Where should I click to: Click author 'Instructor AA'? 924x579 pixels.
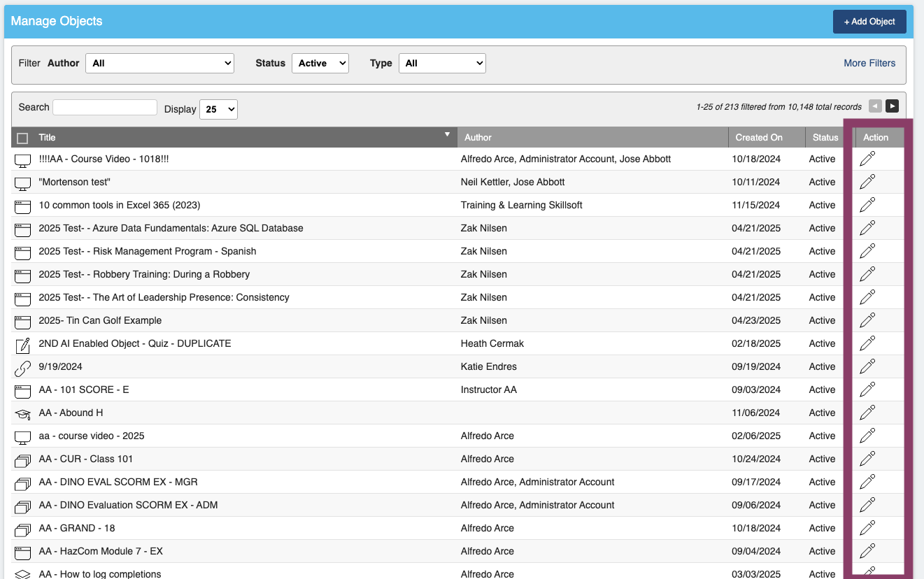coord(489,389)
